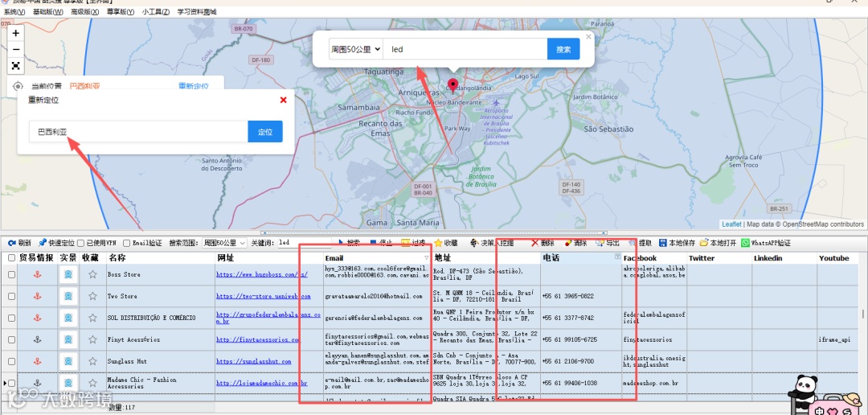The width and height of the screenshot is (868, 415).
Task: Open the 基础版(W) menu
Action: click(47, 11)
